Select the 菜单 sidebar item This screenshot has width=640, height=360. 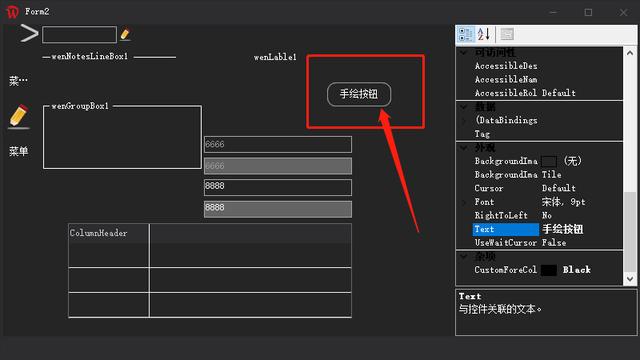[18, 151]
